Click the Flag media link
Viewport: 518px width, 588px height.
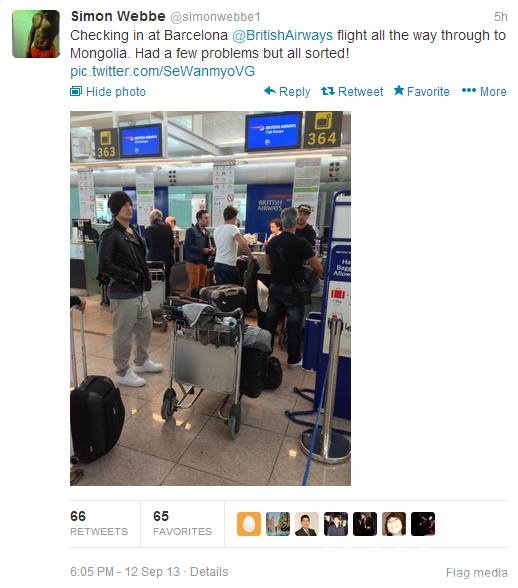(477, 573)
